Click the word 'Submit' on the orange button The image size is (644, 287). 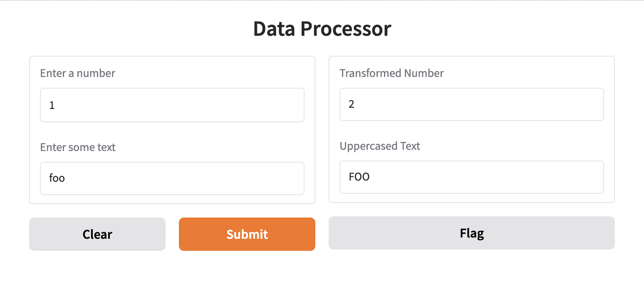[x=247, y=234]
